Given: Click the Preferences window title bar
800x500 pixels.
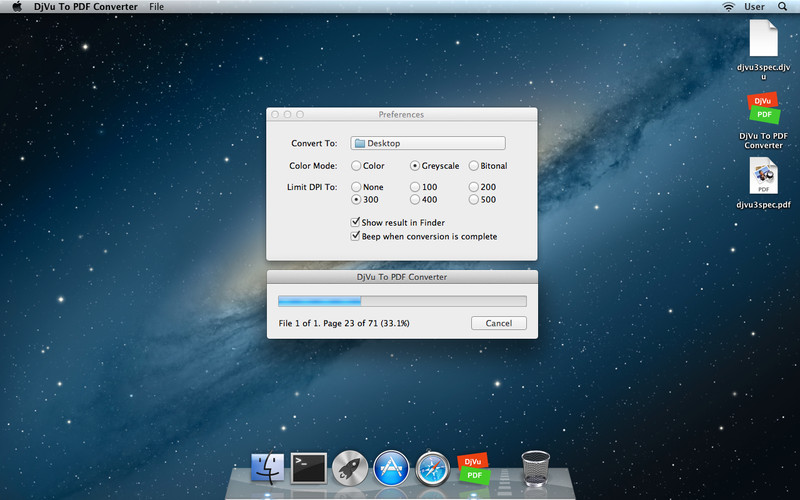Looking at the screenshot, I should point(402,114).
